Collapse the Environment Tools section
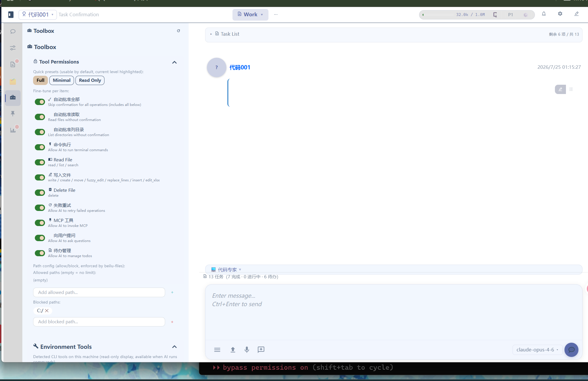This screenshot has width=588, height=381. coord(174,347)
